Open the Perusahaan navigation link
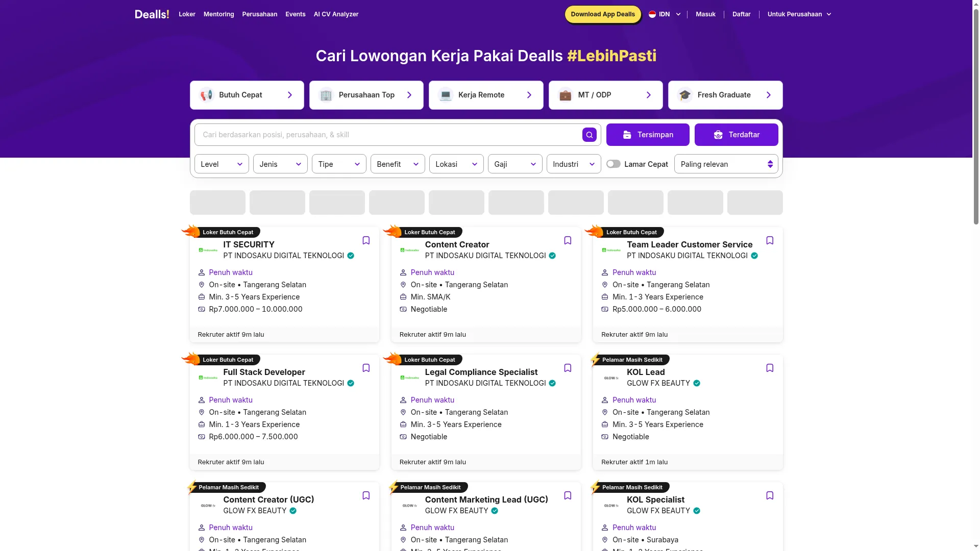 (x=260, y=14)
